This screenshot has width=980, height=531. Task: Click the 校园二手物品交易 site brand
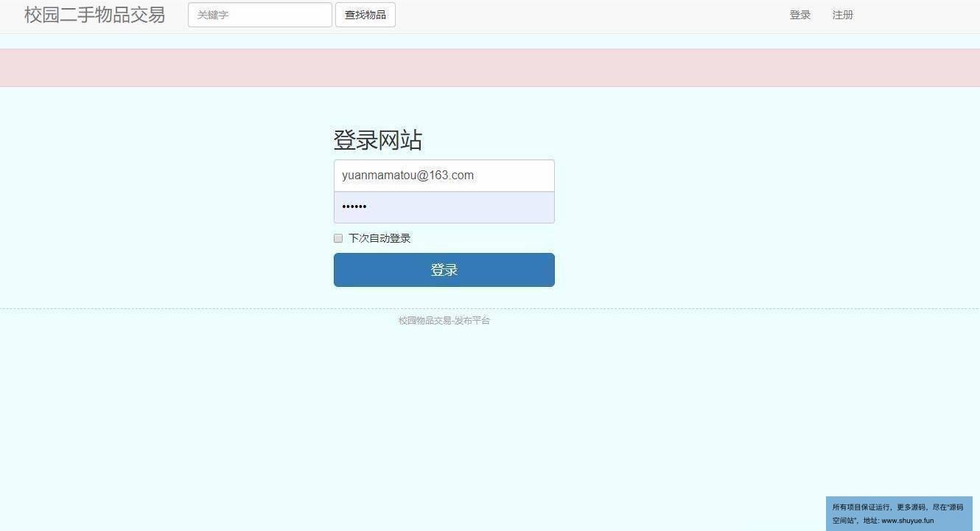[94, 15]
